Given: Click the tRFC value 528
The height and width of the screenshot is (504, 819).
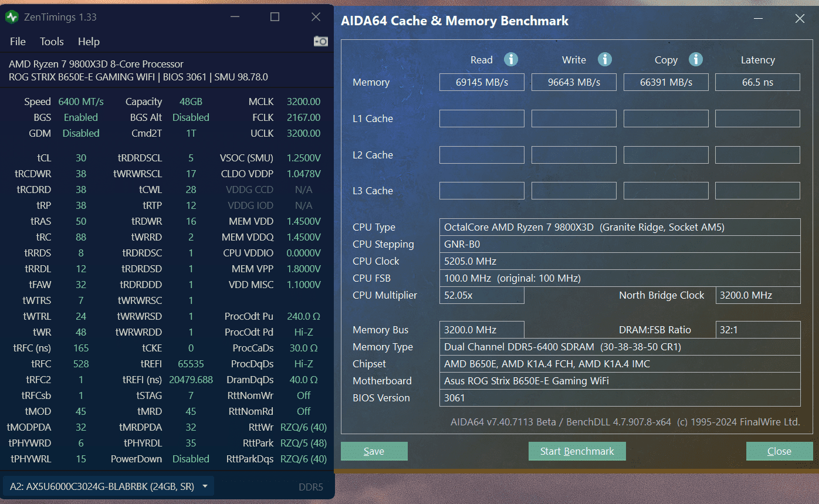Looking at the screenshot, I should 81,364.
